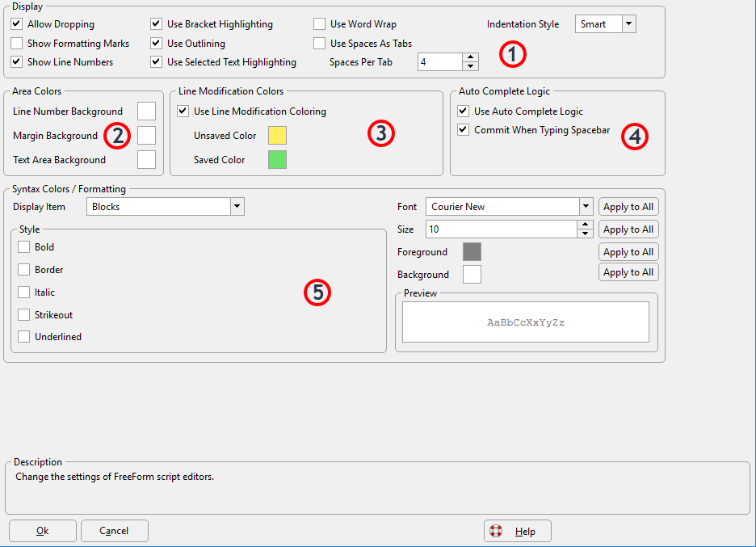Change the yellow Unsaved Color swatch
The height and width of the screenshot is (547, 756).
click(x=277, y=135)
